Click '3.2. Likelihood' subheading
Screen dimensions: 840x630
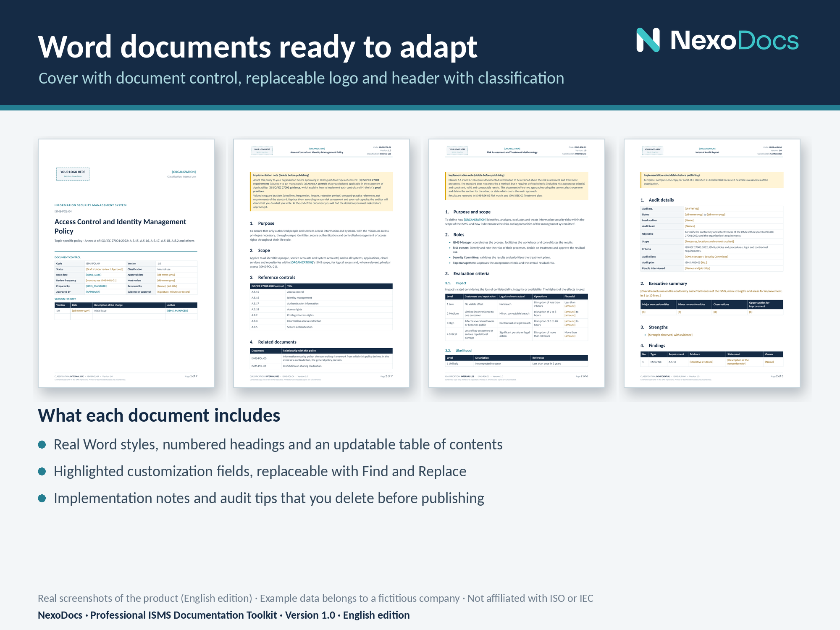pyautogui.click(x=458, y=351)
